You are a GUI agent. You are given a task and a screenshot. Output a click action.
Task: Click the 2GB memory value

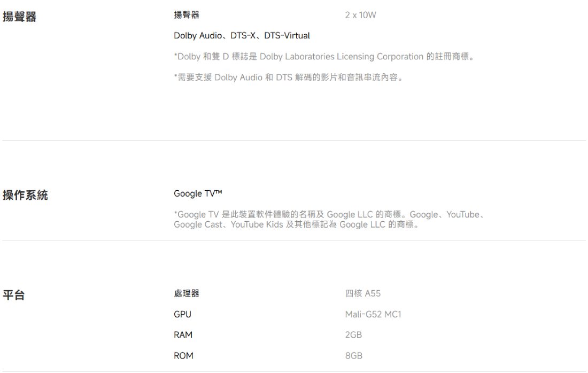coord(353,335)
